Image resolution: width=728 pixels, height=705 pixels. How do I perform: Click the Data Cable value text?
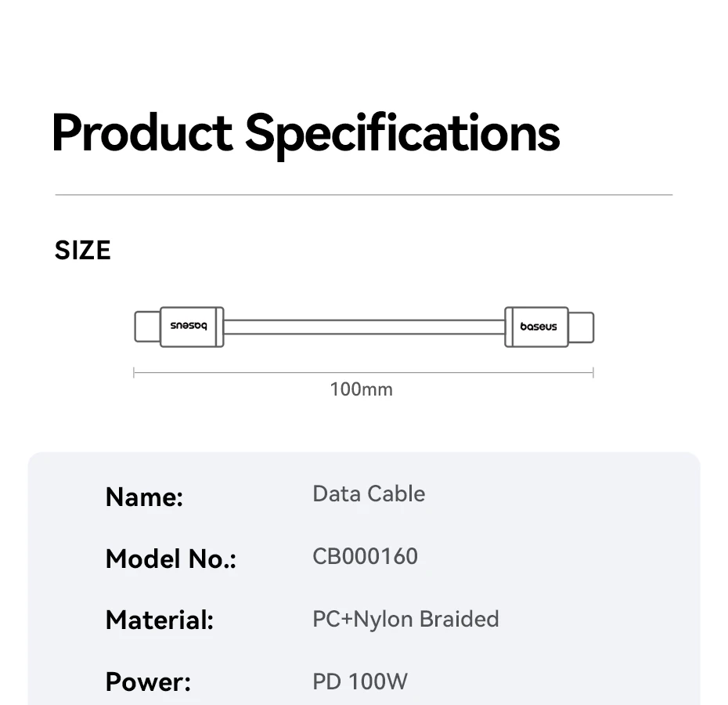click(369, 494)
